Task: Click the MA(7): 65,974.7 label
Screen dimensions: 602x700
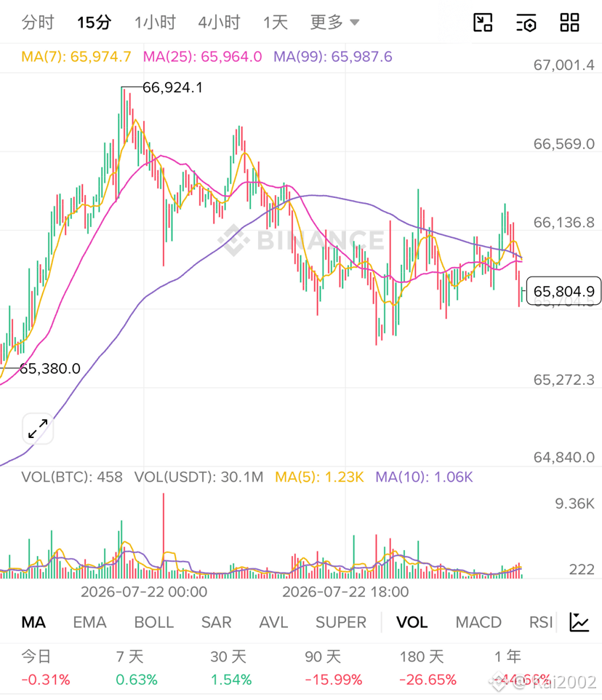Action: click(76, 57)
